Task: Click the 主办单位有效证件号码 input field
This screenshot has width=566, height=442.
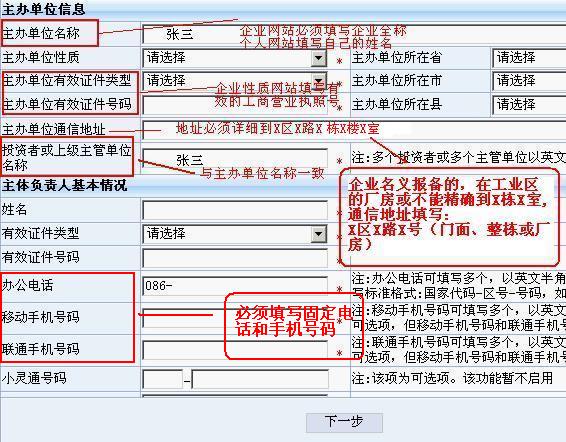Action: 235,105
